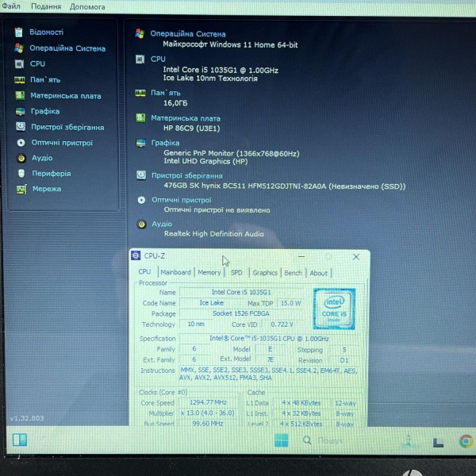Click the storage drive icon in summary panel

click(141, 175)
